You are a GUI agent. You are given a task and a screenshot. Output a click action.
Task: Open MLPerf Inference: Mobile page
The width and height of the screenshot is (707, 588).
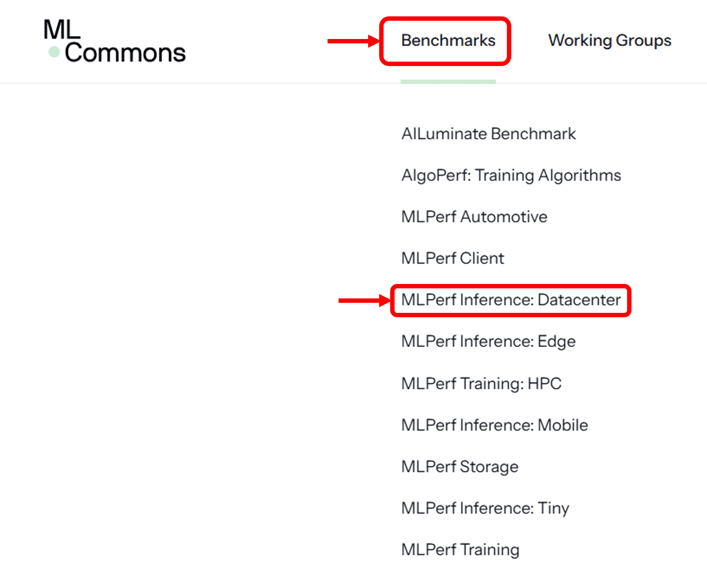(x=494, y=425)
